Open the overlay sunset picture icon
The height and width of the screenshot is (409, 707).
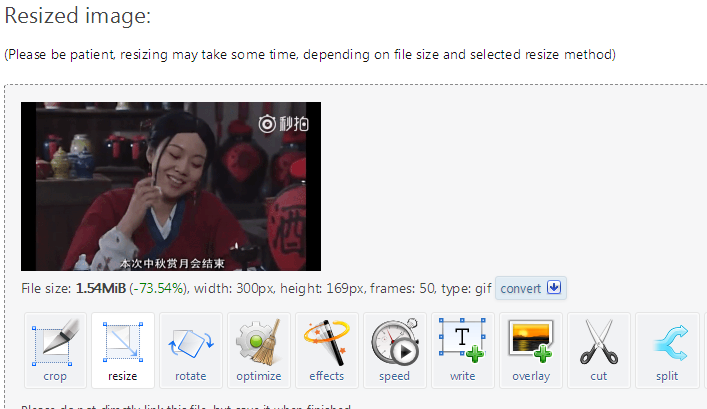531,341
